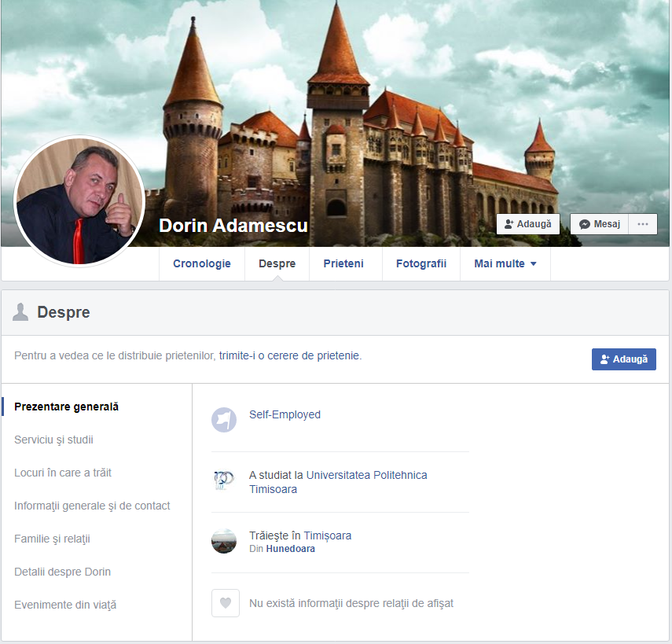The width and height of the screenshot is (672, 644).
Task: Click the Despre section person icon
Action: pyautogui.click(x=20, y=311)
